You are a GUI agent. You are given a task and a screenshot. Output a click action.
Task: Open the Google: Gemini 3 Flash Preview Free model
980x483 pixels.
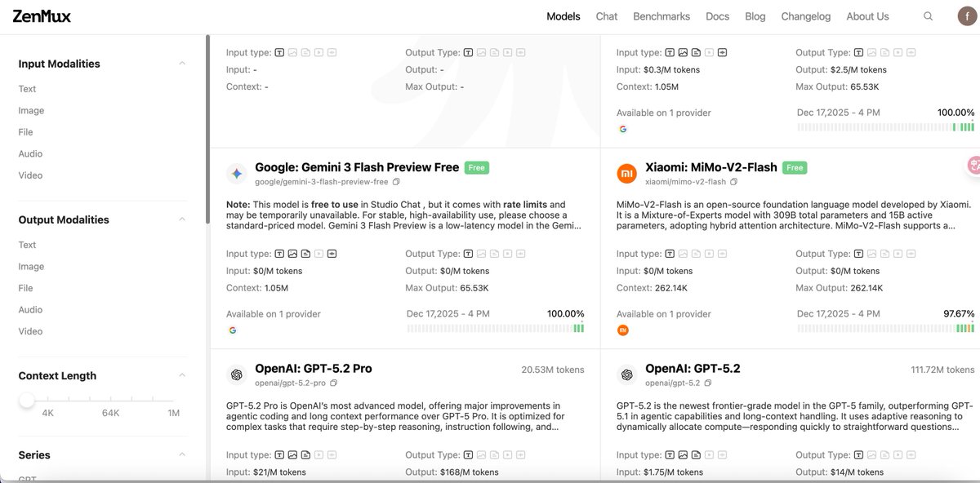click(x=357, y=167)
